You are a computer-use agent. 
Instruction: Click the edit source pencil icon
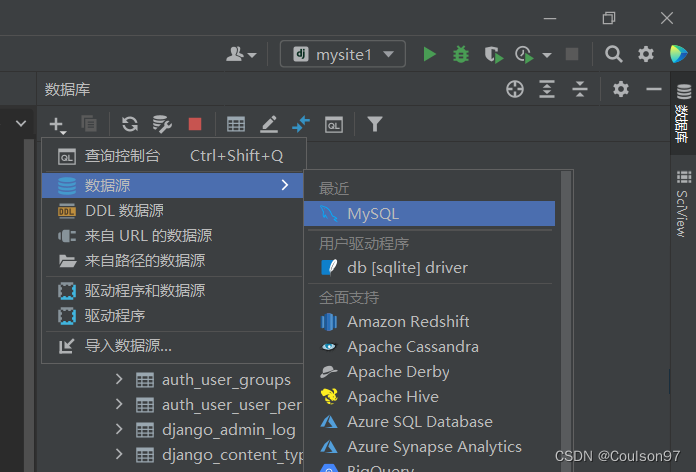click(269, 124)
